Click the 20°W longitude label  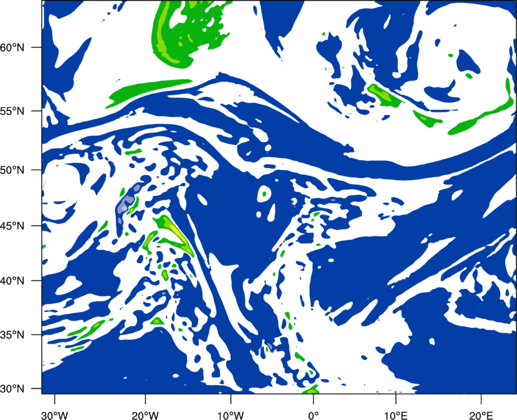pyautogui.click(x=145, y=415)
